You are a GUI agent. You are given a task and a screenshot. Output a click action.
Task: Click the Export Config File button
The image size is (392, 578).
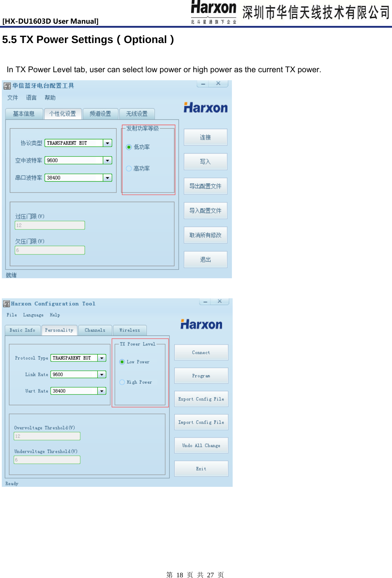201,399
